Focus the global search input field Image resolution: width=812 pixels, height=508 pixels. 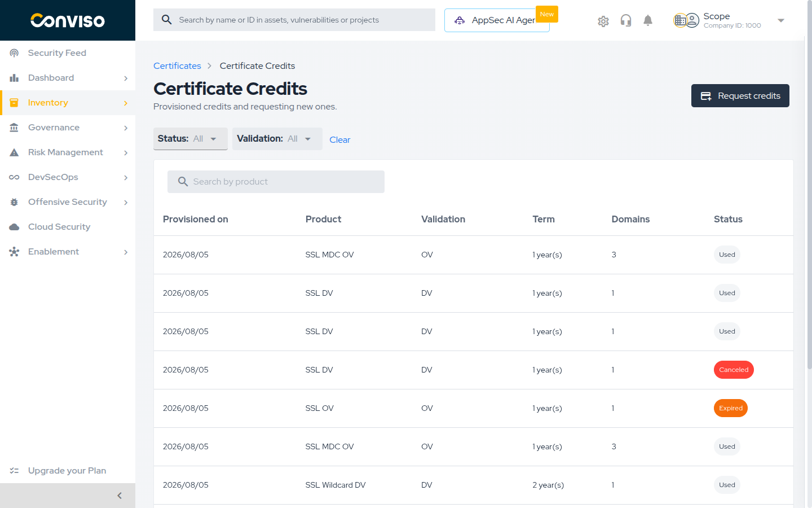coord(294,20)
